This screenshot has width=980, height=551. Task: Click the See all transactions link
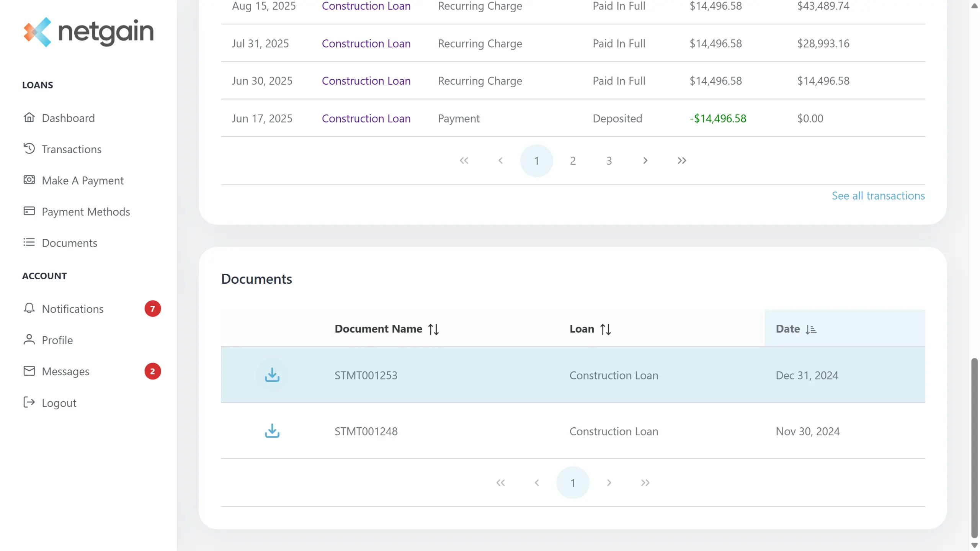pyautogui.click(x=878, y=196)
